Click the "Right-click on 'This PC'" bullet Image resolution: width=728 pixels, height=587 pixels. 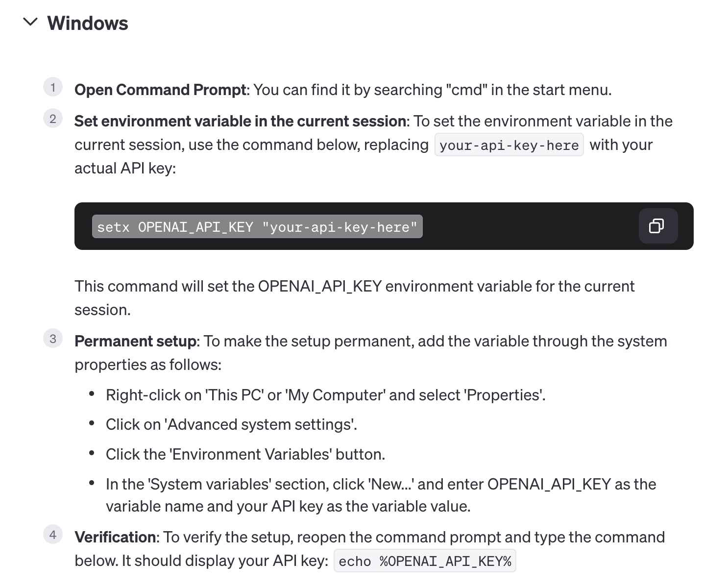[325, 395]
